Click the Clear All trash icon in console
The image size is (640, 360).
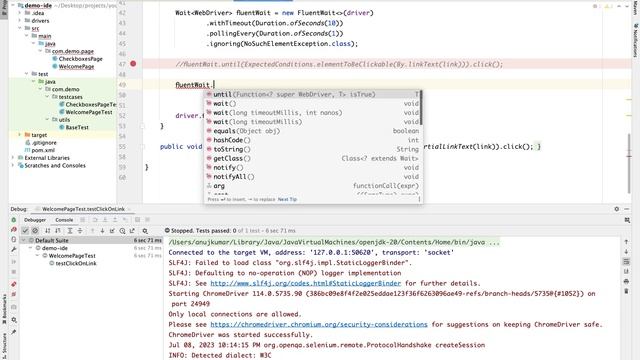[626, 291]
